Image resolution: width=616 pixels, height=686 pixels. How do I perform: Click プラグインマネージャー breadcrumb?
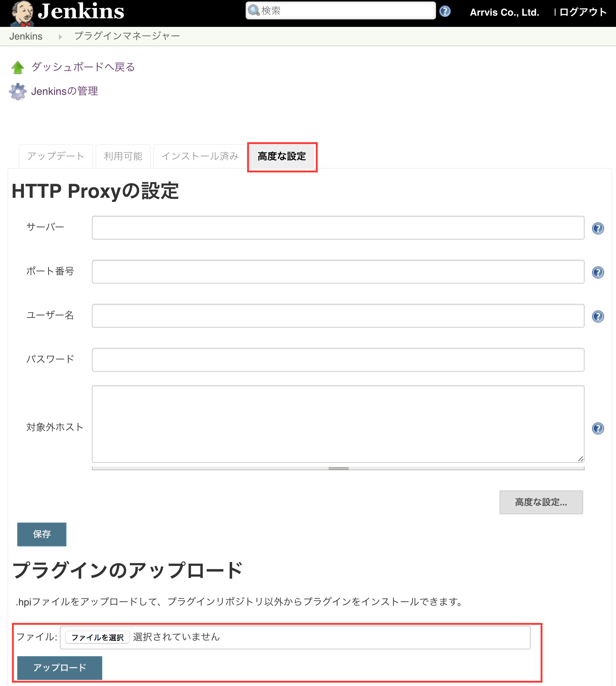click(127, 36)
